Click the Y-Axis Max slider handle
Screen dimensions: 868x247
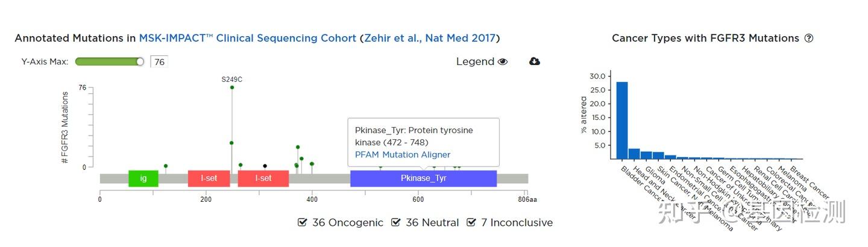click(140, 61)
